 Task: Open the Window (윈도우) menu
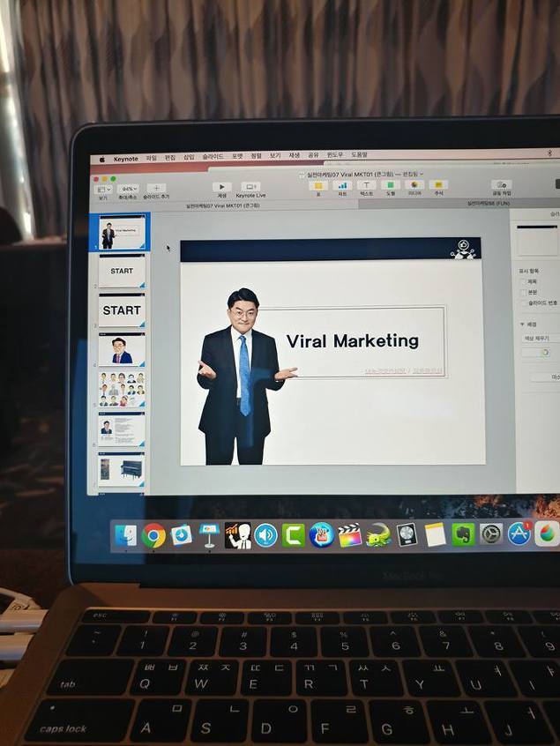(x=335, y=154)
